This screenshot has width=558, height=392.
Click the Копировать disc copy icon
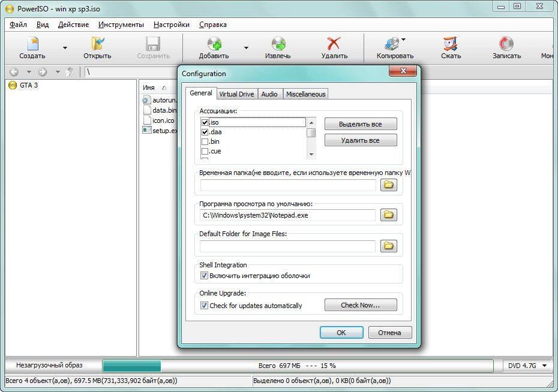(x=392, y=44)
